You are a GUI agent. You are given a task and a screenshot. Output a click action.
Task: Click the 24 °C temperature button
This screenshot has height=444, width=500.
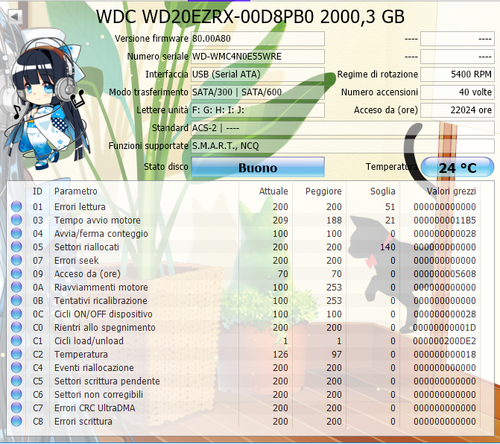pyautogui.click(x=457, y=167)
